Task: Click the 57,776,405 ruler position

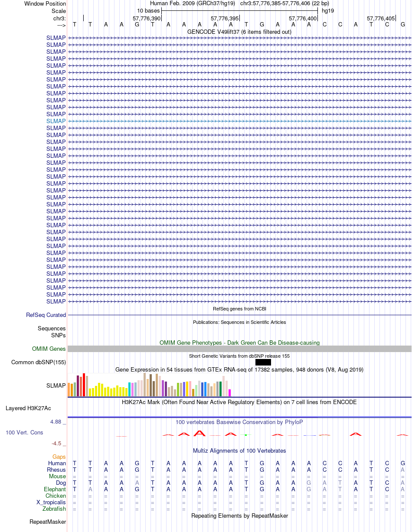Action: tap(381, 19)
